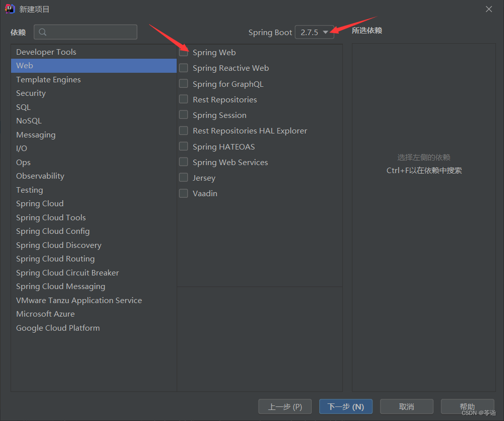Open the Spring Cloud Config category
The image size is (504, 421).
click(x=94, y=231)
